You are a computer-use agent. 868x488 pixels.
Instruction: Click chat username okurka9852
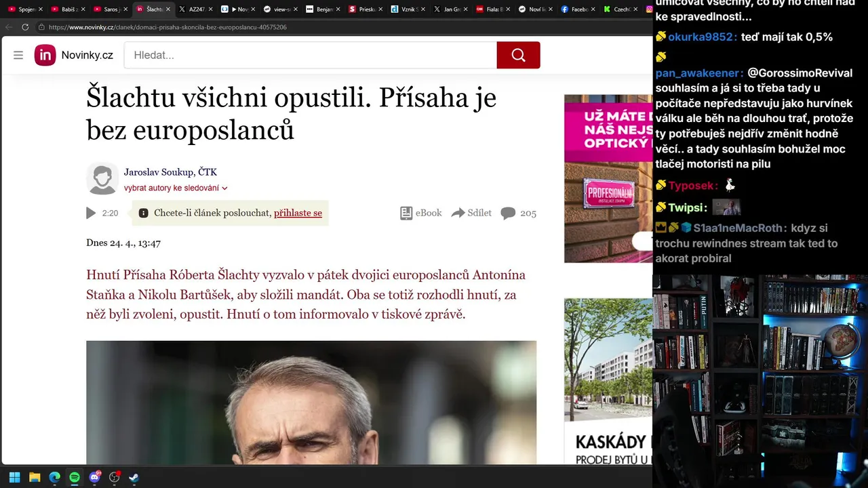[x=702, y=37]
